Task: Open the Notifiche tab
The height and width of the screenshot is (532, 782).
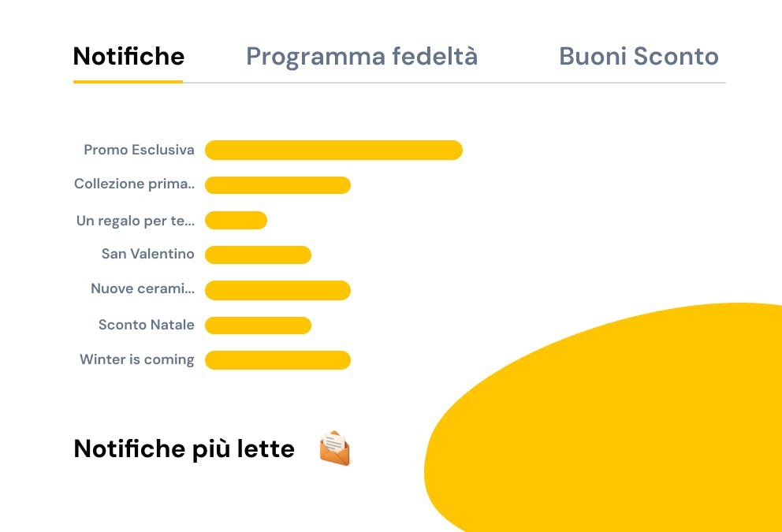Action: pos(128,57)
